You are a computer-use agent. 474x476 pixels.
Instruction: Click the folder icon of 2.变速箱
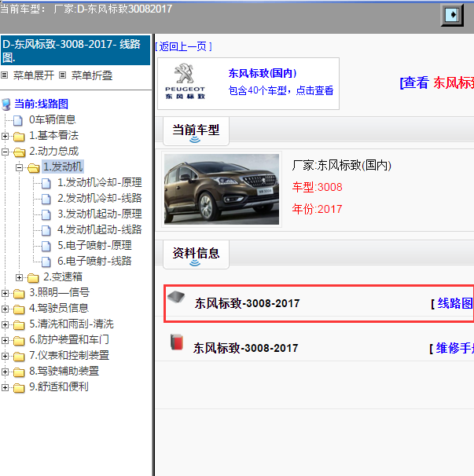[33, 277]
